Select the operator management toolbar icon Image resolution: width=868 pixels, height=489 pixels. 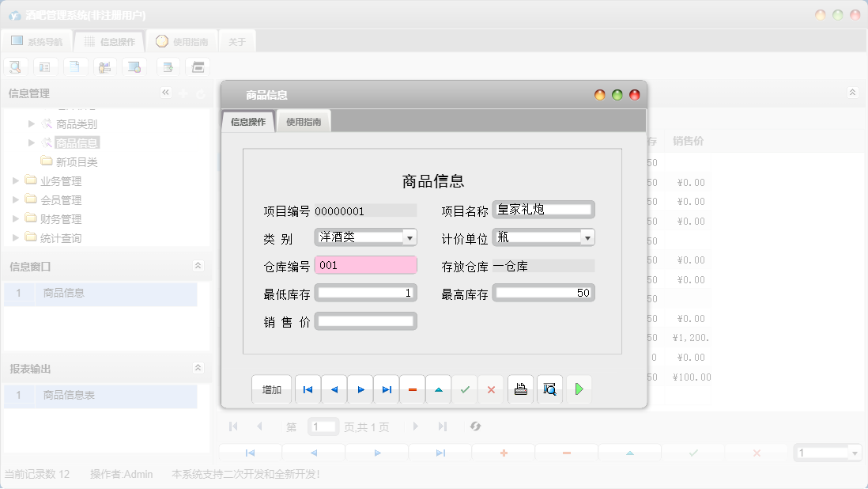click(x=104, y=66)
